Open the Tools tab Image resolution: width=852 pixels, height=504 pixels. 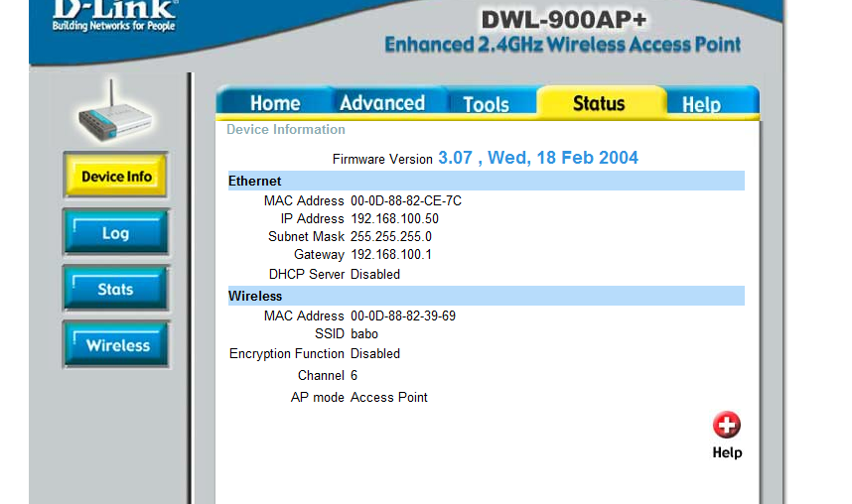486,103
